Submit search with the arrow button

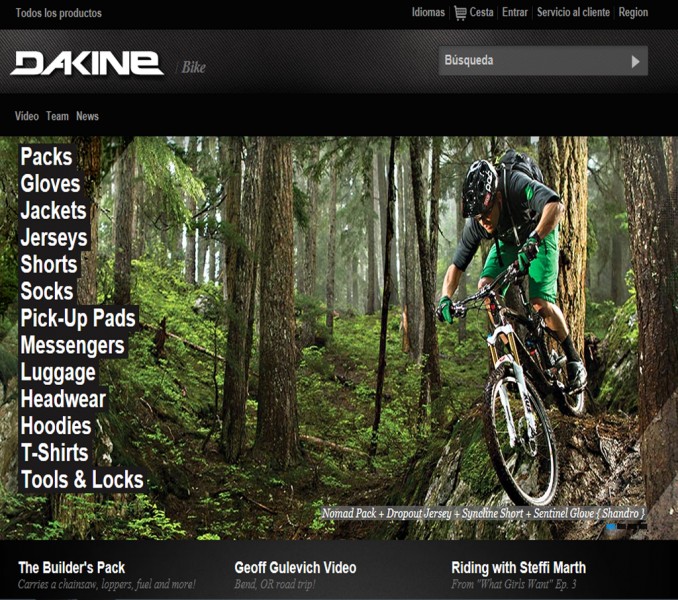click(x=635, y=61)
